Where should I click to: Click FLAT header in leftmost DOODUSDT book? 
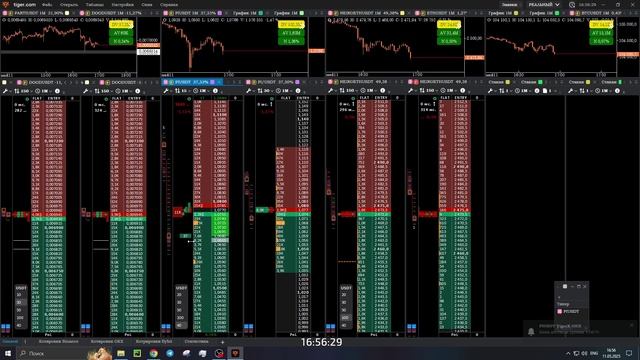click(x=37, y=98)
